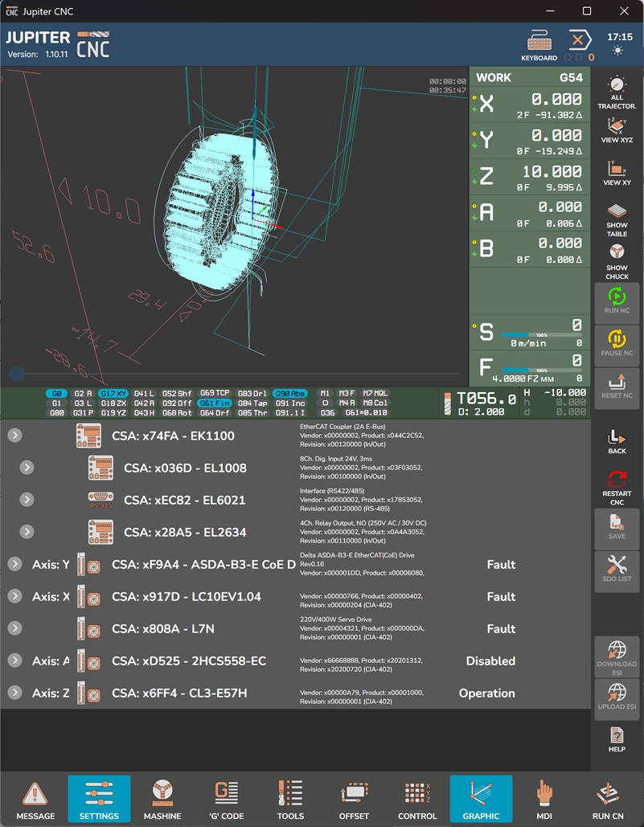Open the 'G' Code tab
The width and height of the screenshot is (644, 827).
227,800
